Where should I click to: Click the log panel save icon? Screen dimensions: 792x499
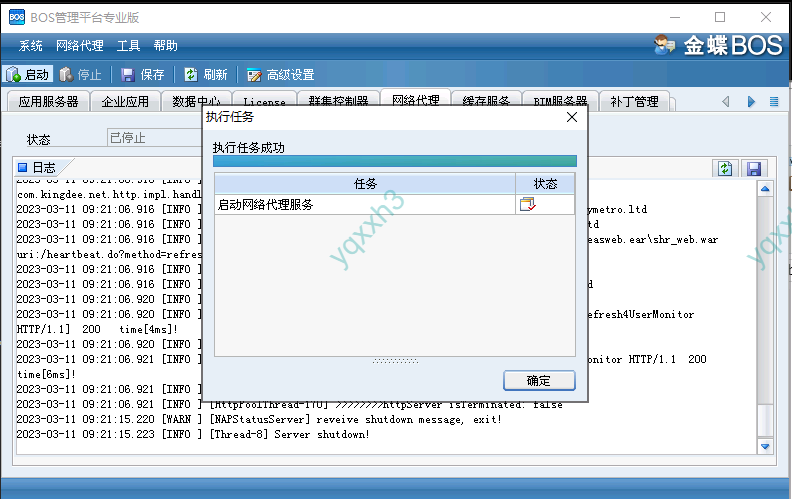(754, 168)
